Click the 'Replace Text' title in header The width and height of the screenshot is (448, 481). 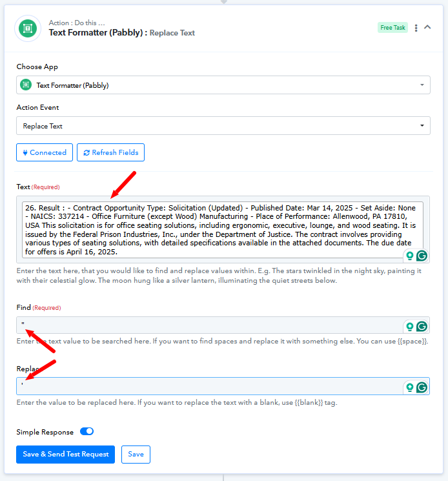point(172,33)
